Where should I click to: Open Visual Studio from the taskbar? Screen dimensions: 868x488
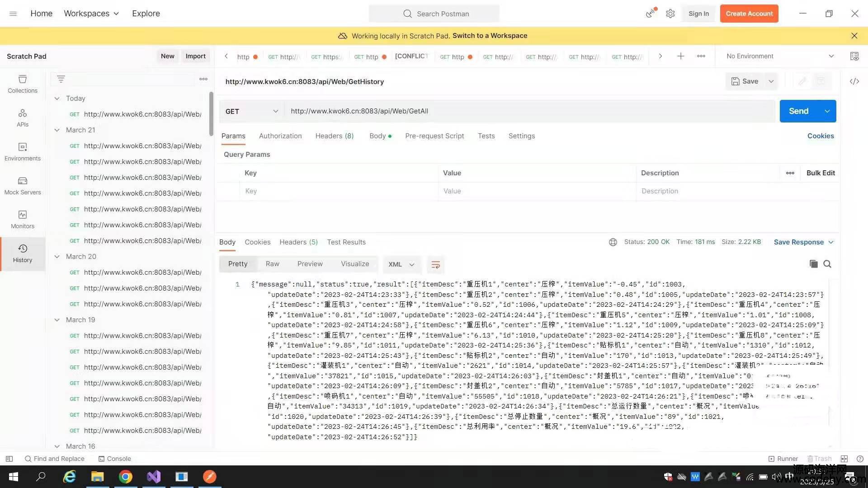(154, 477)
